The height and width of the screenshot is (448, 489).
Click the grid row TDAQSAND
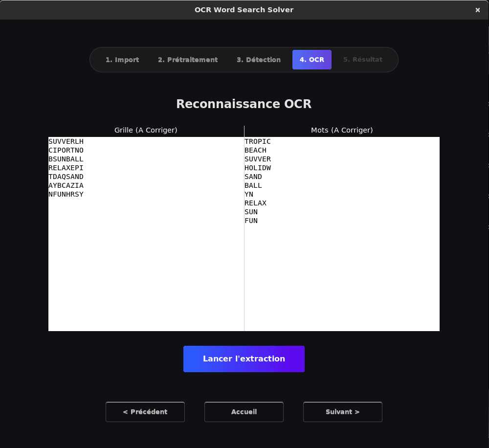coord(66,177)
